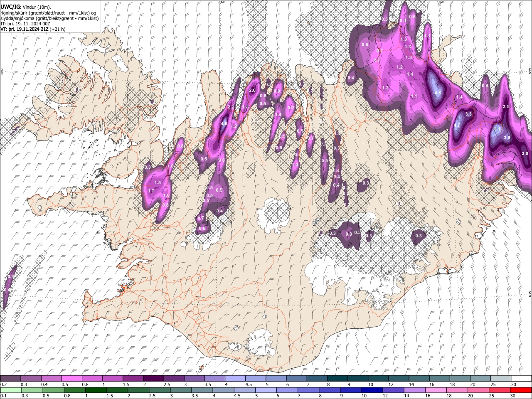The width and height of the screenshot is (532, 399).
Task: Click the '4.7' precipitation value on the map
Action: click(457, 125)
